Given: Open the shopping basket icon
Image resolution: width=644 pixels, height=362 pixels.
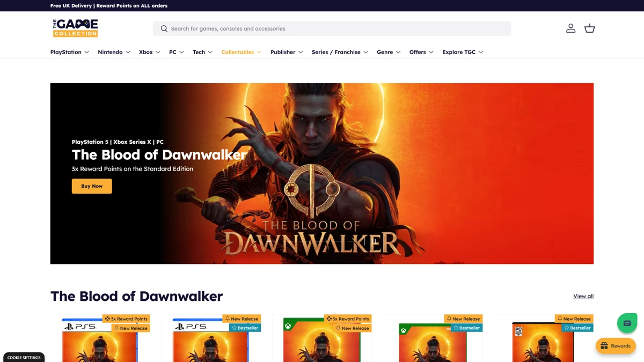Looking at the screenshot, I should pyautogui.click(x=589, y=28).
